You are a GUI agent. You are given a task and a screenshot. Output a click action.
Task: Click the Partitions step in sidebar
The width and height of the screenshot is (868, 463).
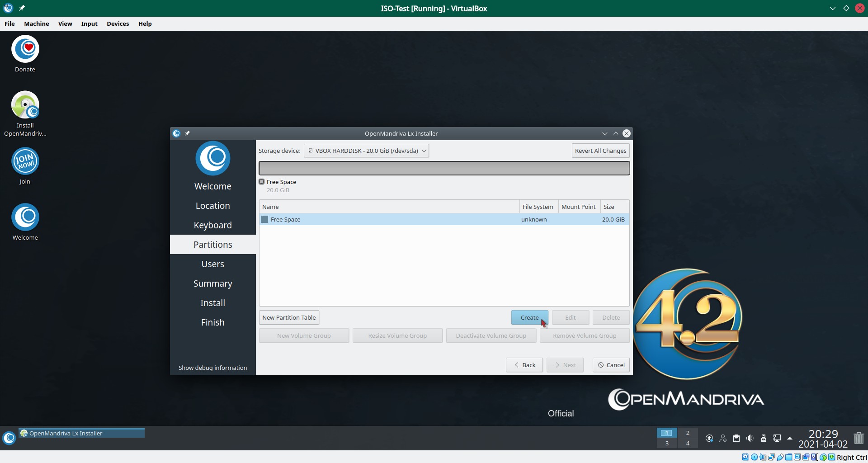tap(213, 245)
